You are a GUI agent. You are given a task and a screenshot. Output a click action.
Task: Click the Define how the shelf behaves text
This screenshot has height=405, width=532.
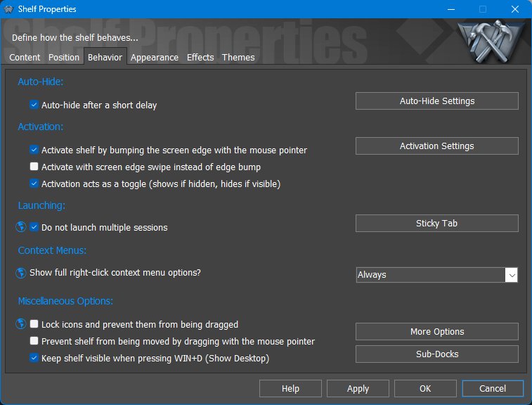pos(75,37)
